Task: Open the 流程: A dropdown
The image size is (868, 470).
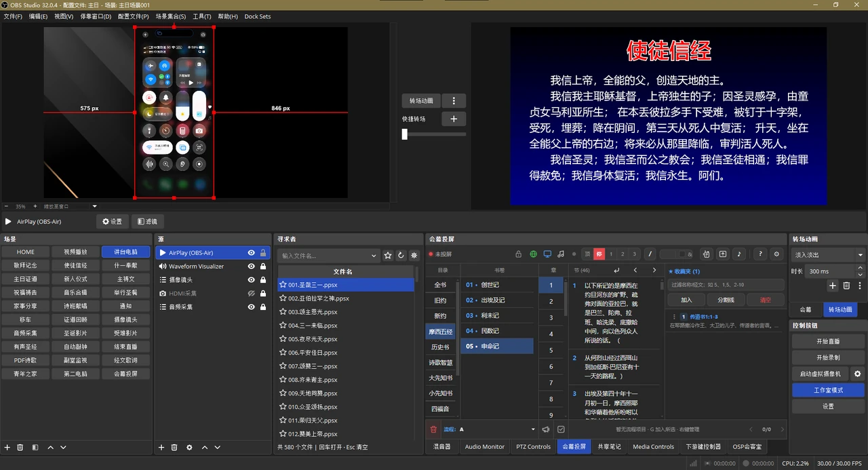Action: click(496, 429)
